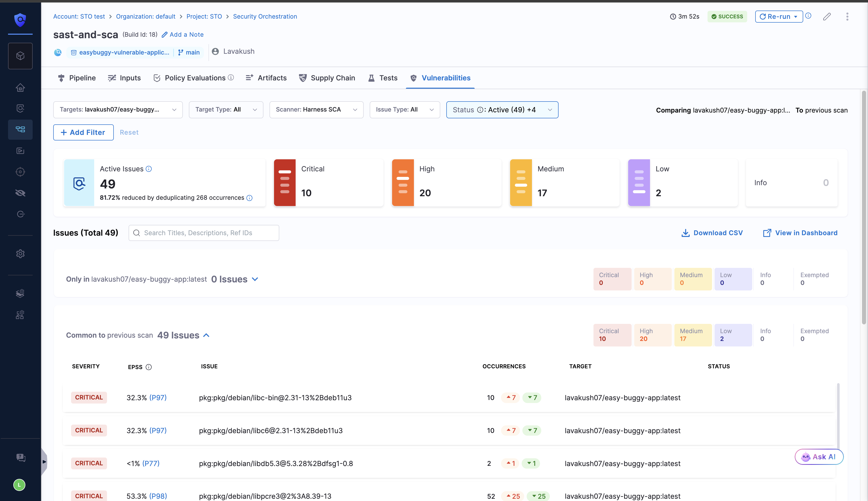The height and width of the screenshot is (501, 868).
Task: Click the issues search input field
Action: click(x=204, y=233)
